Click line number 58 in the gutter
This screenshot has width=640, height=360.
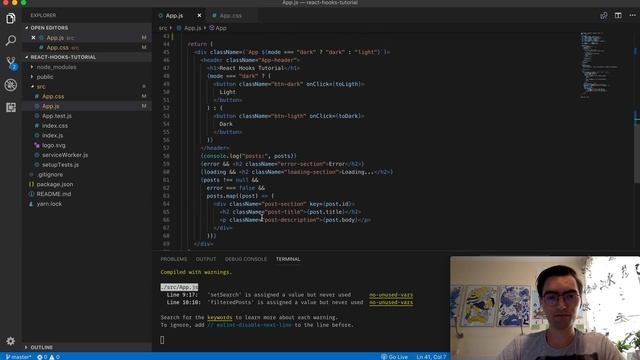tap(166, 156)
